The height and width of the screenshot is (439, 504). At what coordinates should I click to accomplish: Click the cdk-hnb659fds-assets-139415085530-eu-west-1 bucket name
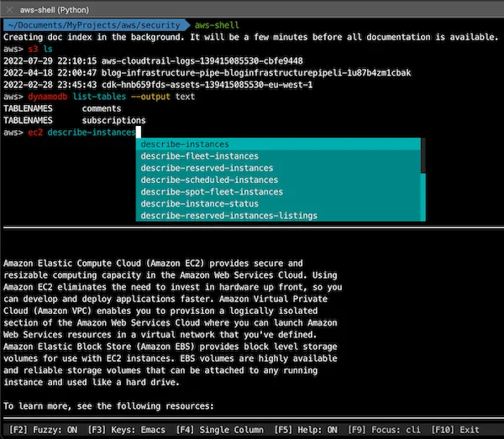point(207,85)
